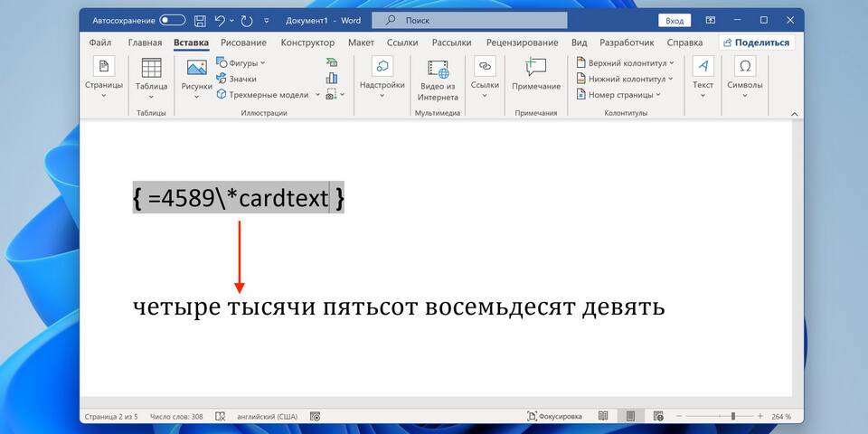Collapse the ribbon chevron
Screen dimensions: 868x434
pyautogui.click(x=795, y=114)
